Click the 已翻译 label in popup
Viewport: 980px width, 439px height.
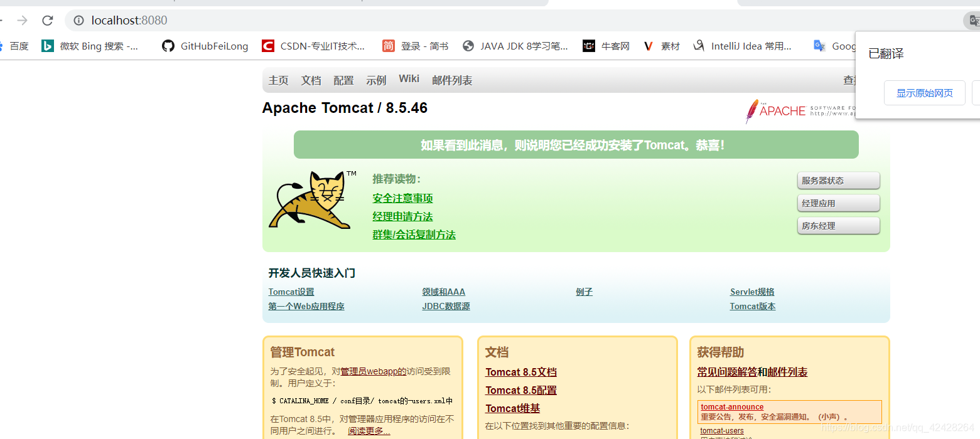point(886,54)
